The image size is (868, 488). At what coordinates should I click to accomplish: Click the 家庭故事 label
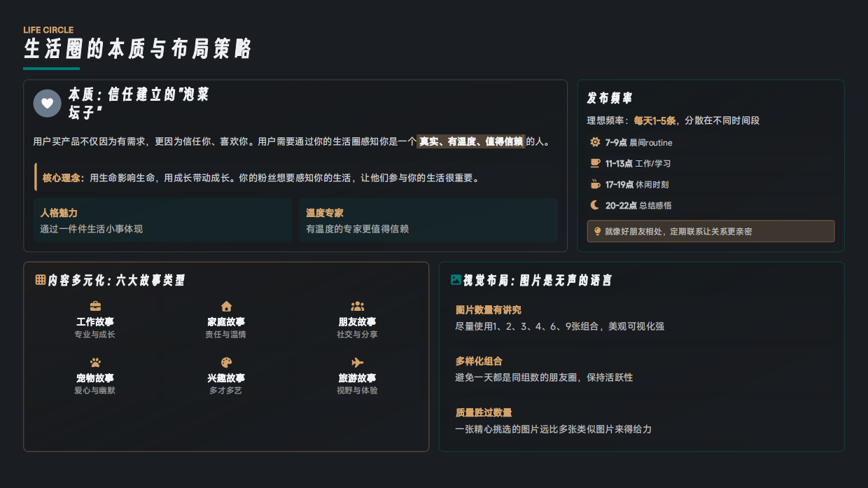tap(226, 322)
